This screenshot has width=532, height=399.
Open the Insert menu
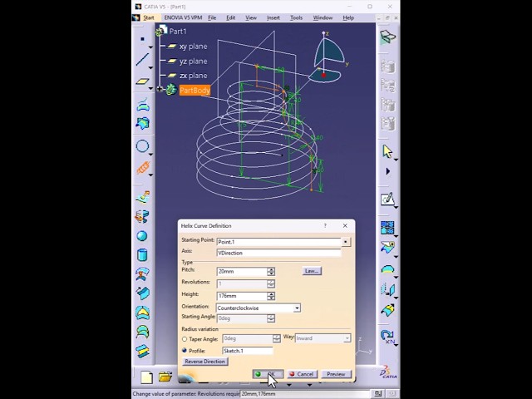click(x=273, y=17)
